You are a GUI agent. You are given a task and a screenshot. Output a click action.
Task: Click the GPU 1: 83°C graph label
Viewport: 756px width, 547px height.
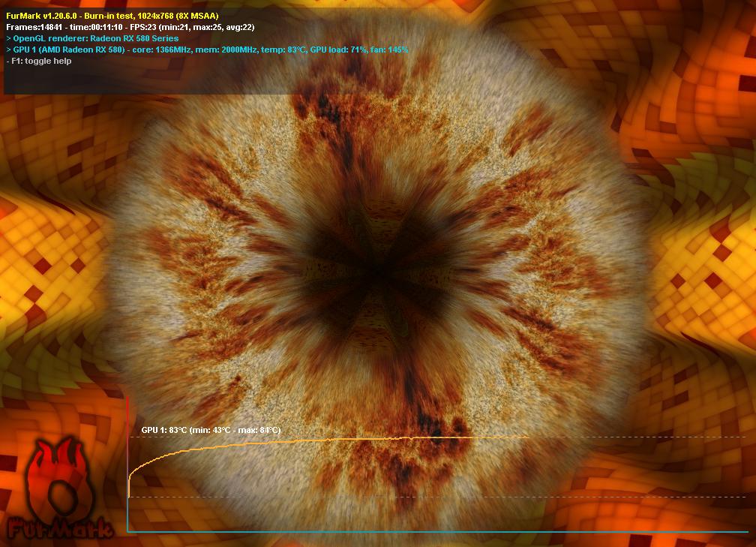[x=211, y=430]
